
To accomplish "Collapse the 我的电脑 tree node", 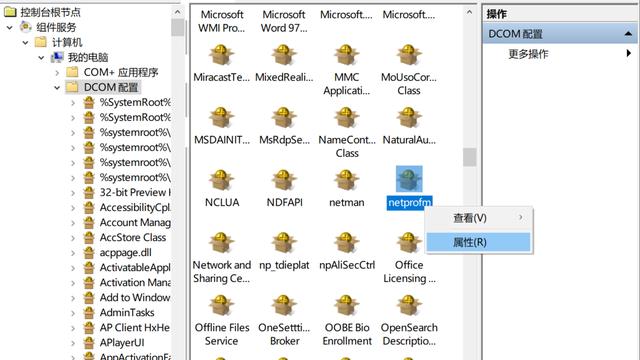I will (41, 58).
